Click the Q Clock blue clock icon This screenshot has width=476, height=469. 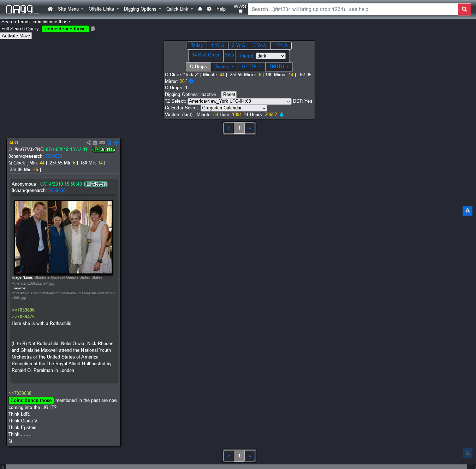191,81
